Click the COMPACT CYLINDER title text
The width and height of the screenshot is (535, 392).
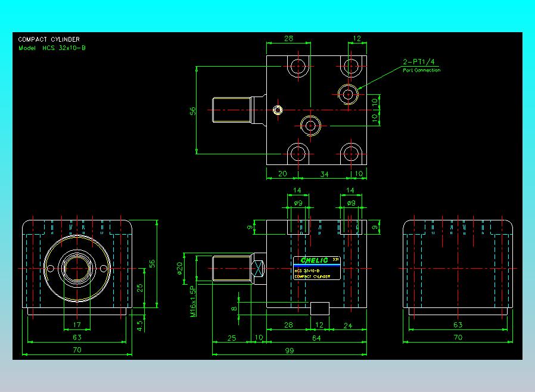(x=49, y=39)
